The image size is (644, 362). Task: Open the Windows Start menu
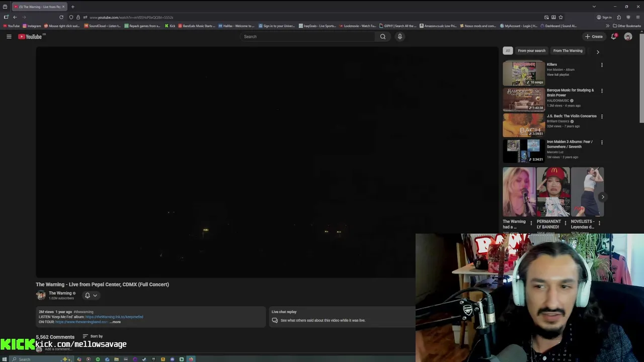(x=5, y=359)
